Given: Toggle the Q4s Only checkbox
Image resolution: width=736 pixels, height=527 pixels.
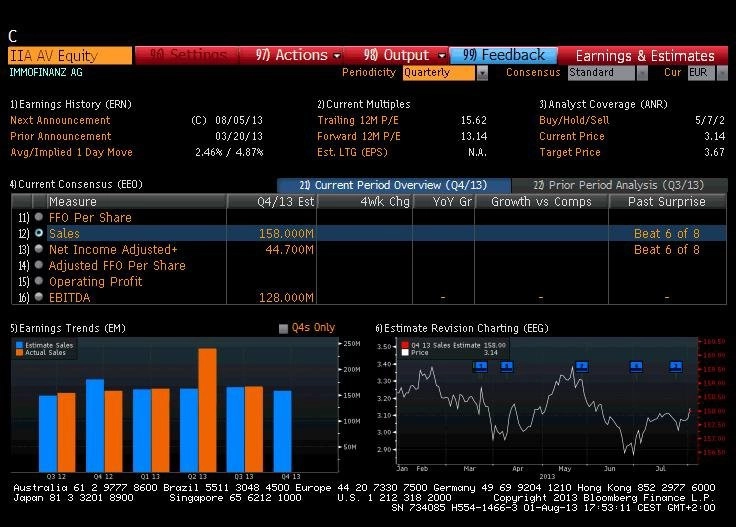Looking at the screenshot, I should tap(283, 328).
